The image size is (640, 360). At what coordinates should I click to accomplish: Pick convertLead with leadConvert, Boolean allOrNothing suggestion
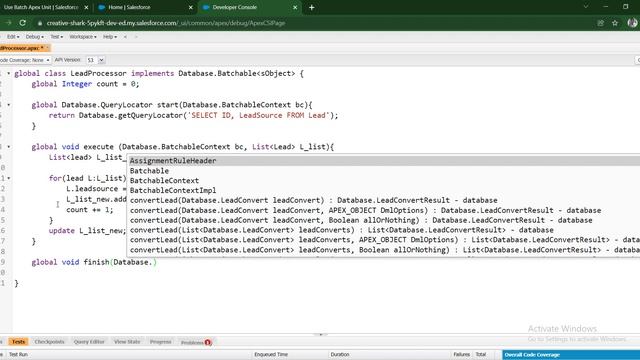click(384, 220)
